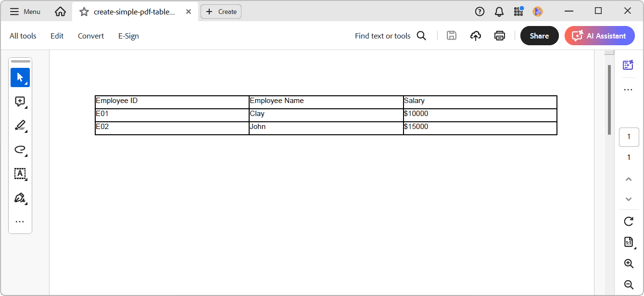Click the magnifier search icon
This screenshot has width=644, height=296.
(421, 36)
